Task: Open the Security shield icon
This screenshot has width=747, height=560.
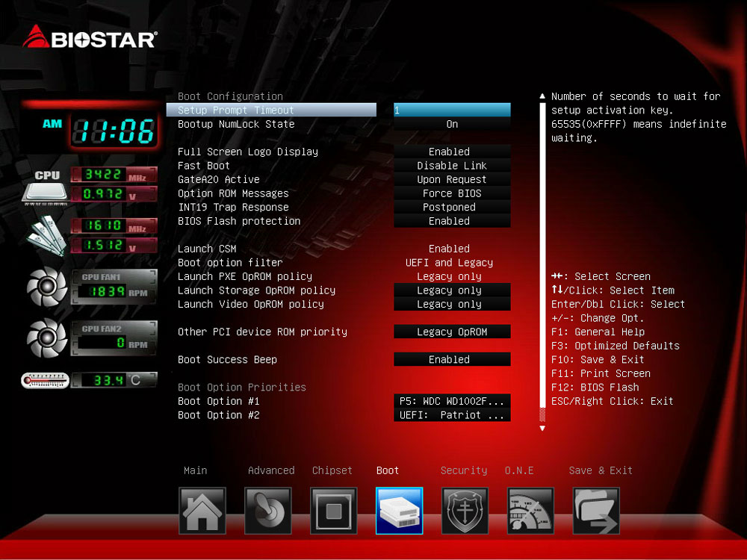Action: coord(465,511)
